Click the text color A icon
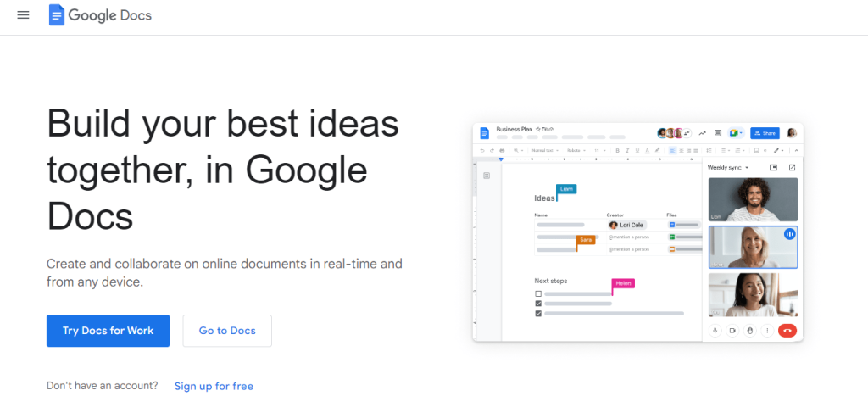The image size is (868, 413). [x=647, y=151]
